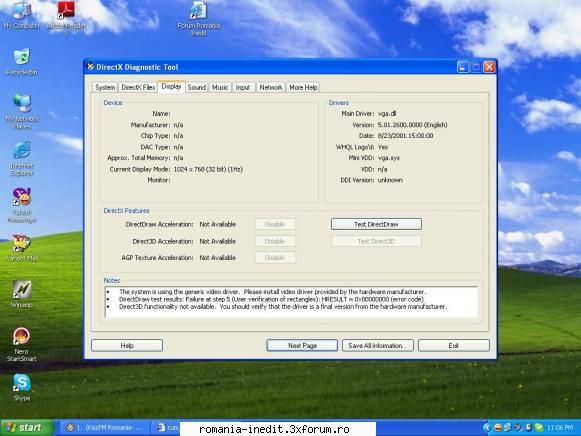581x436 pixels.
Task: Click the Start button
Action: [27, 428]
